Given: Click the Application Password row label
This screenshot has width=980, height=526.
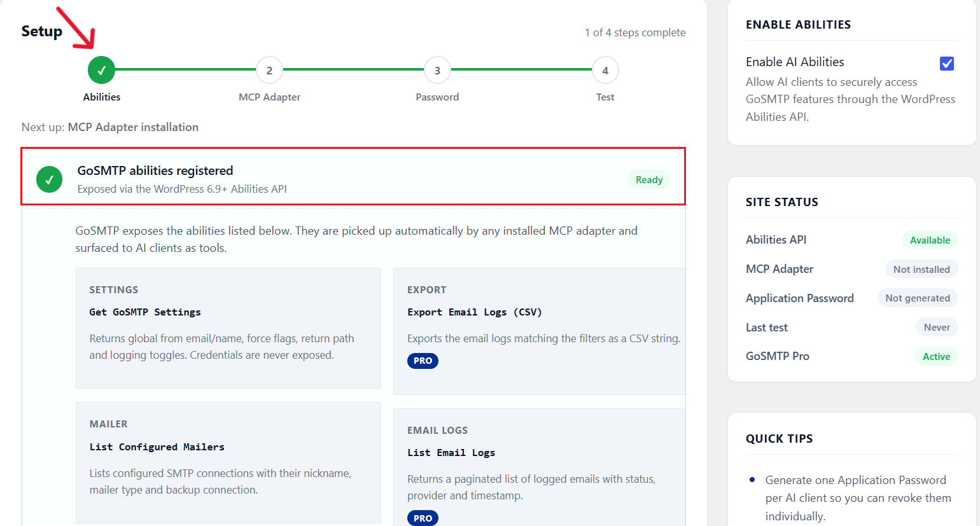Looking at the screenshot, I should 800,298.
